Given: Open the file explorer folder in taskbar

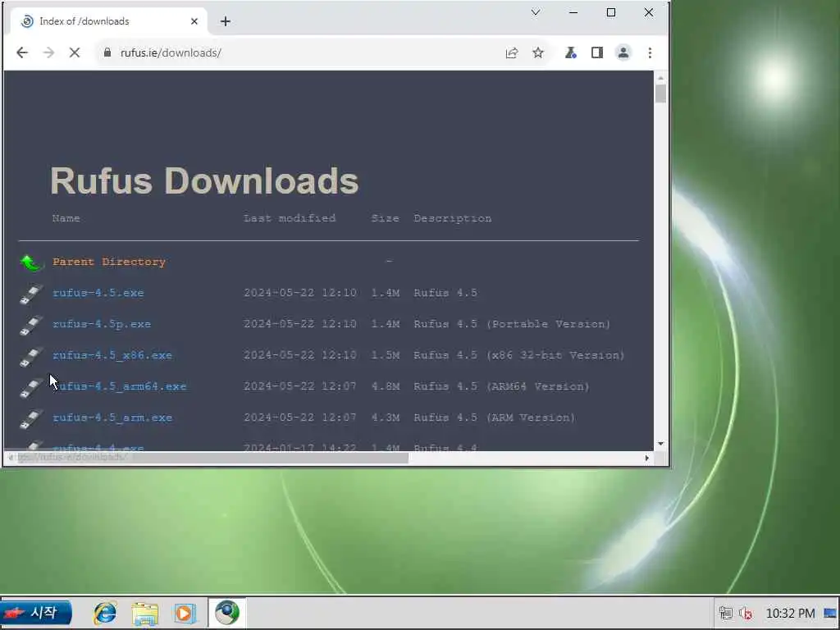Looking at the screenshot, I should 145,614.
